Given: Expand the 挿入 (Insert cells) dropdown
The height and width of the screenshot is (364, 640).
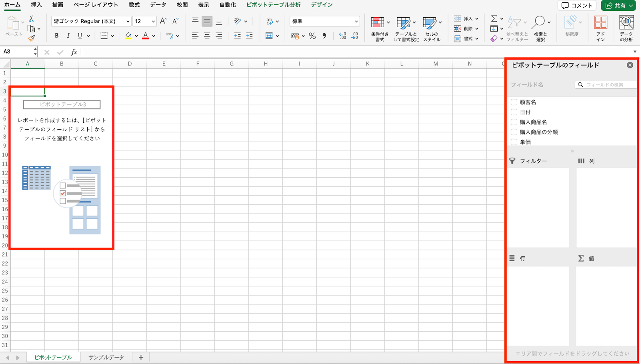Looking at the screenshot, I should [477, 19].
